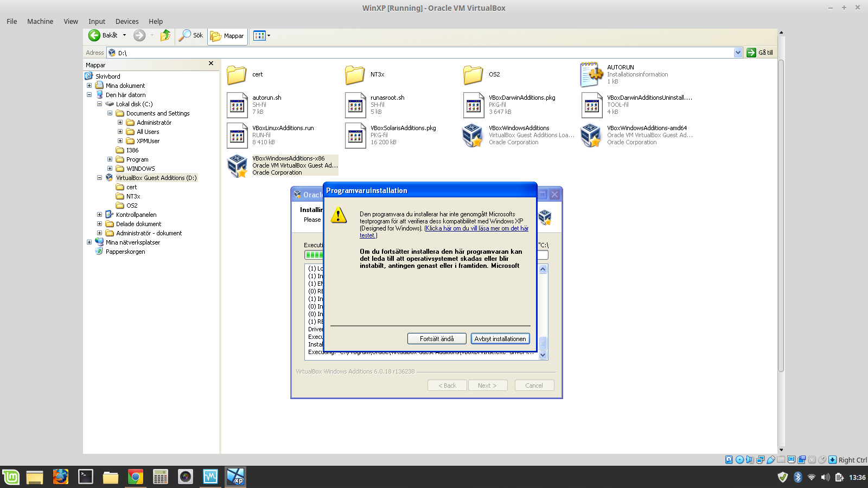This screenshot has width=868, height=488.
Task: Open the Devices menu
Action: (x=127, y=22)
